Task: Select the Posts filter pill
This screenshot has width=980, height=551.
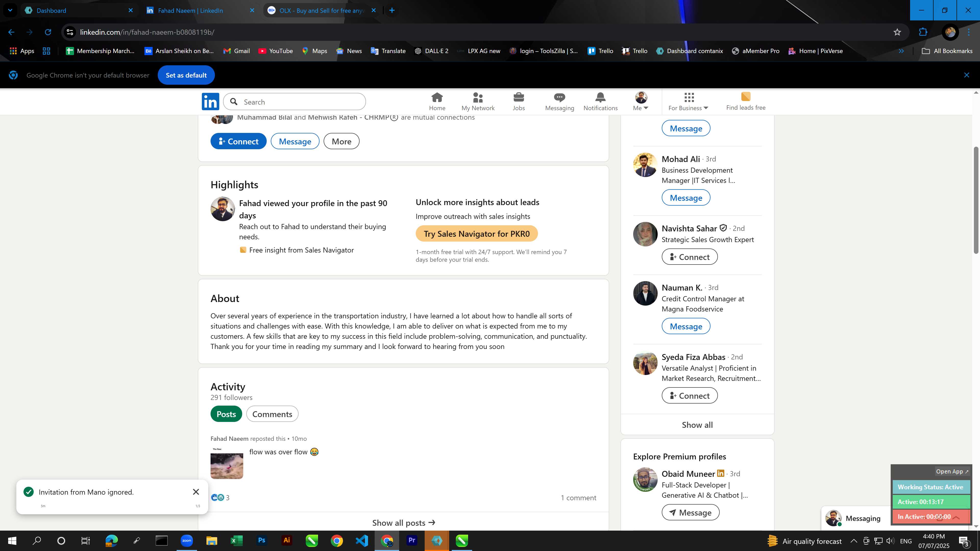Action: tap(226, 414)
